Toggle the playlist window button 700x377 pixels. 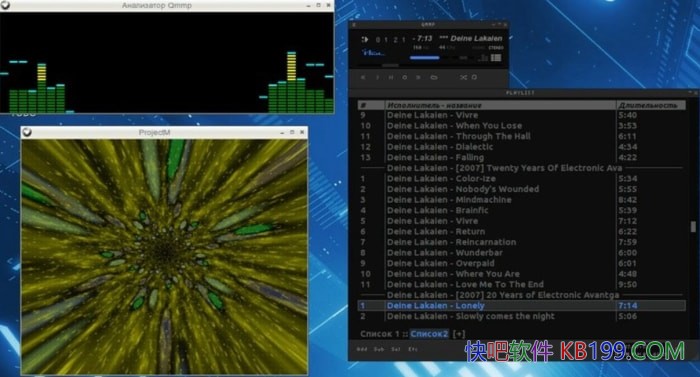[x=496, y=58]
